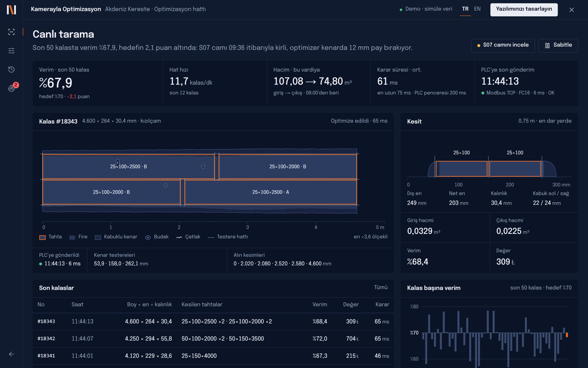The image size is (588, 368).
Task: Switch the language to EN
Action: coord(477,9)
